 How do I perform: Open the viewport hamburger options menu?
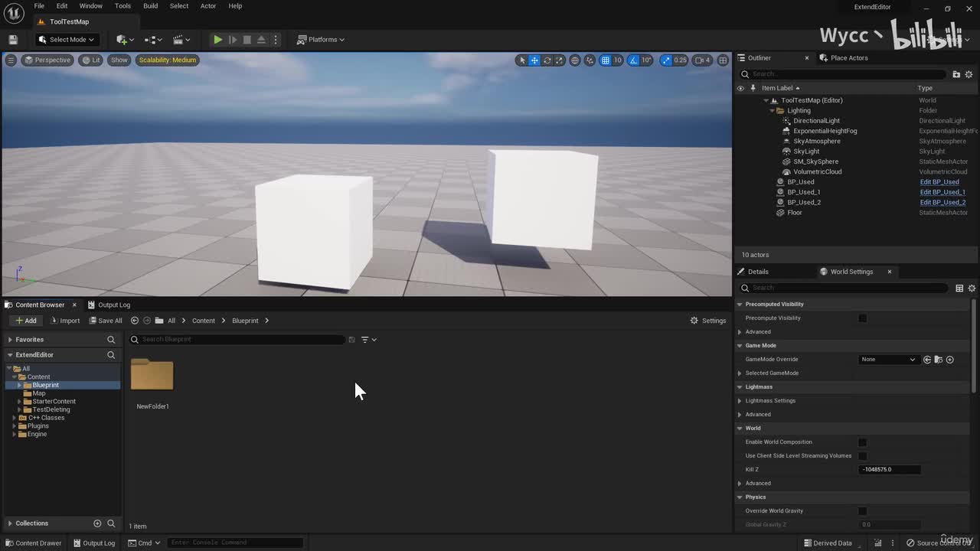pyautogui.click(x=11, y=60)
